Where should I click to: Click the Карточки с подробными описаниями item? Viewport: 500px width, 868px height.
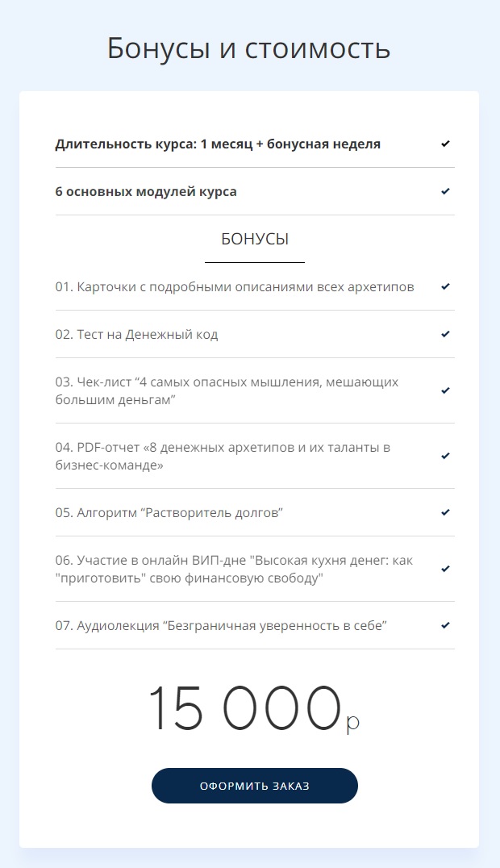coord(235,287)
